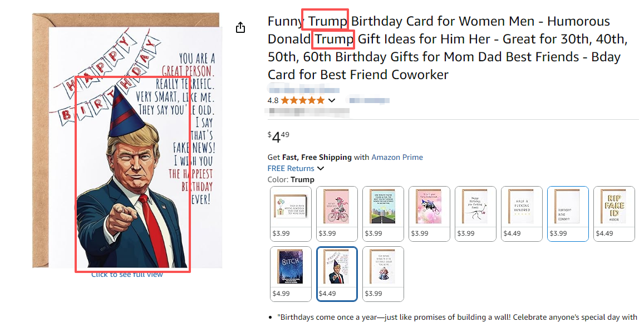This screenshot has width=644, height=322.
Task: Select the 'Half a hundred' card option
Action: click(522, 213)
